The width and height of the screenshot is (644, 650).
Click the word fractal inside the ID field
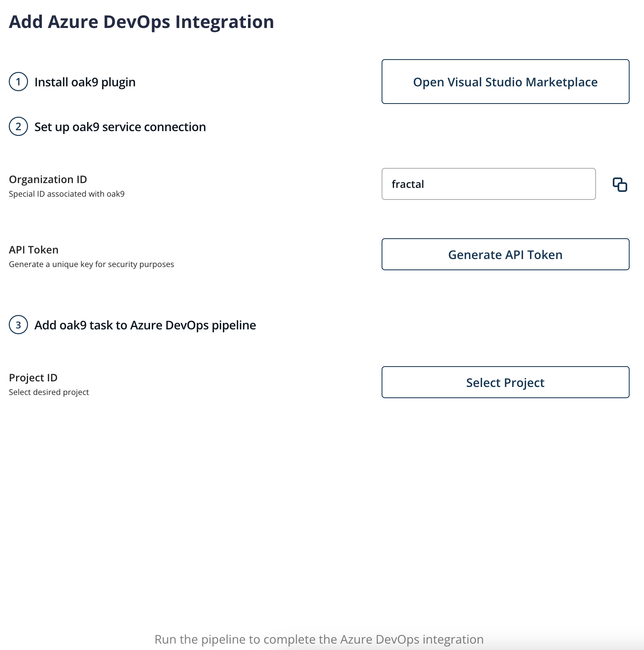(408, 184)
